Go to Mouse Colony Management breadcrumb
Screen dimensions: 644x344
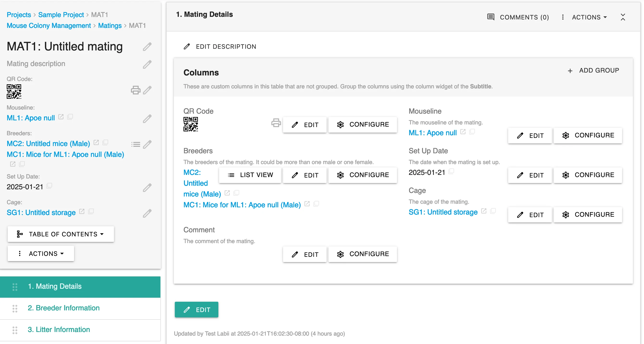[x=49, y=25]
